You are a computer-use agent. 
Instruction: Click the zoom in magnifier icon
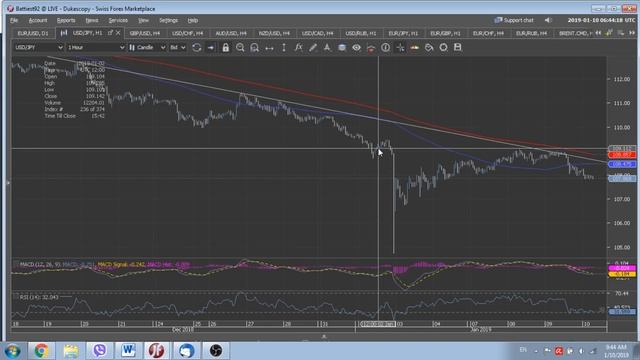point(240,48)
